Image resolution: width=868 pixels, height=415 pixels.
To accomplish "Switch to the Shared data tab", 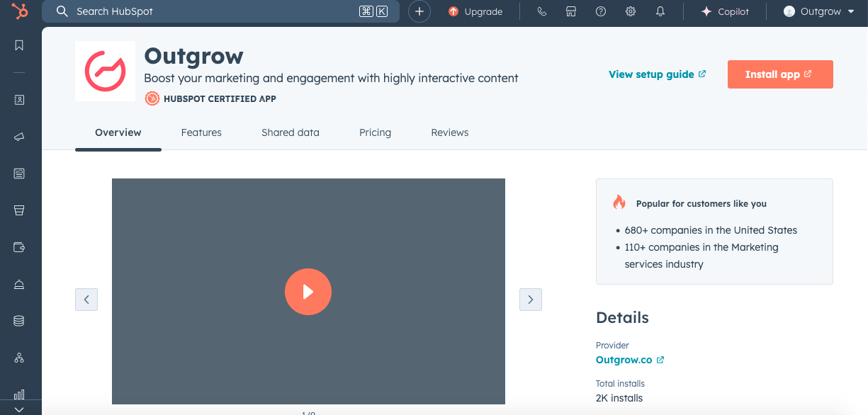I will [x=291, y=132].
